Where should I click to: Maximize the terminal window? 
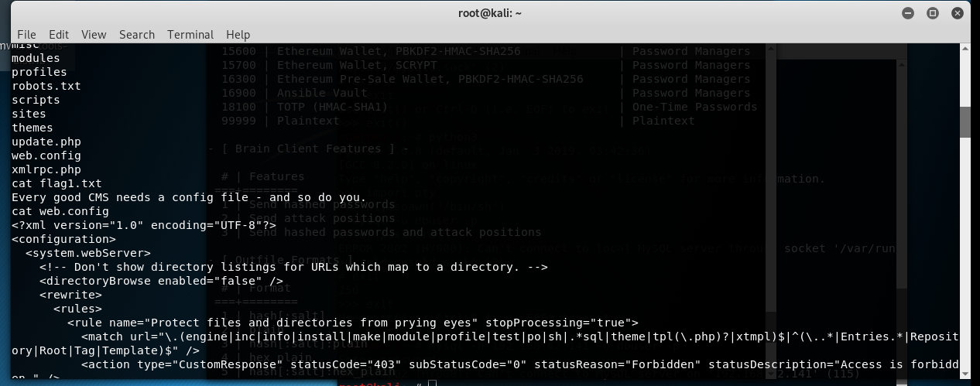tap(933, 13)
